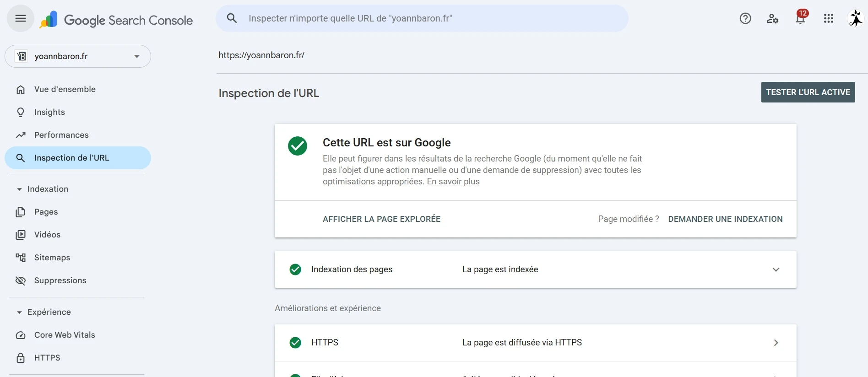Open users and settings management icon
Image resolution: width=868 pixels, height=377 pixels.
(773, 18)
